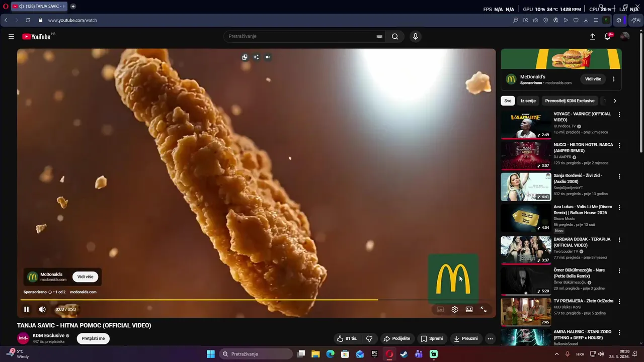Select 'Prenositelj KDM Exclusive' filter chip

570,101
